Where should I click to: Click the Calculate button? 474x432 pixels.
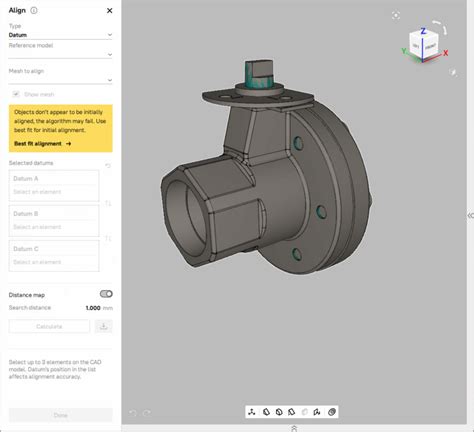tap(49, 326)
